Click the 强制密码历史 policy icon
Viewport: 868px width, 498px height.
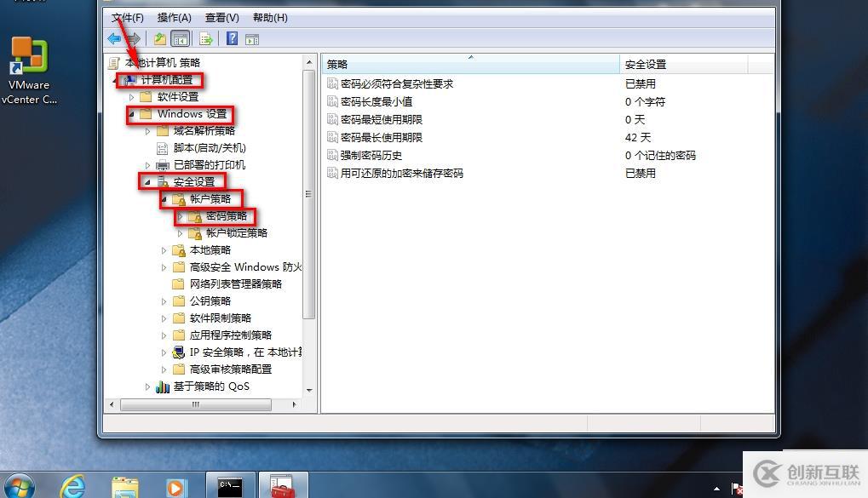(332, 155)
